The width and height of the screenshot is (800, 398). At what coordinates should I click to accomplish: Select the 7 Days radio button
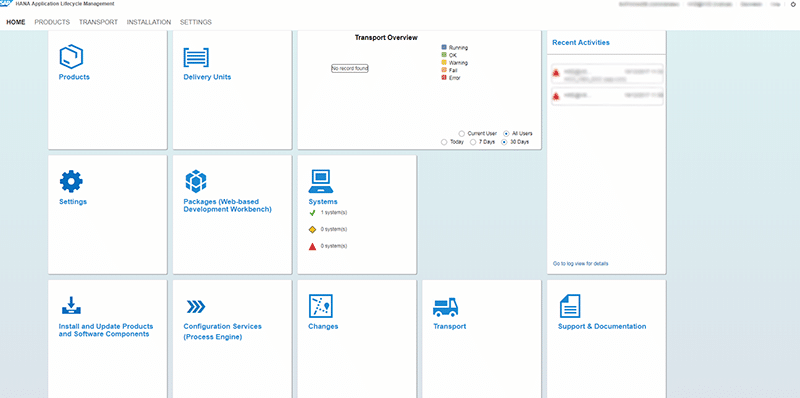(x=473, y=142)
